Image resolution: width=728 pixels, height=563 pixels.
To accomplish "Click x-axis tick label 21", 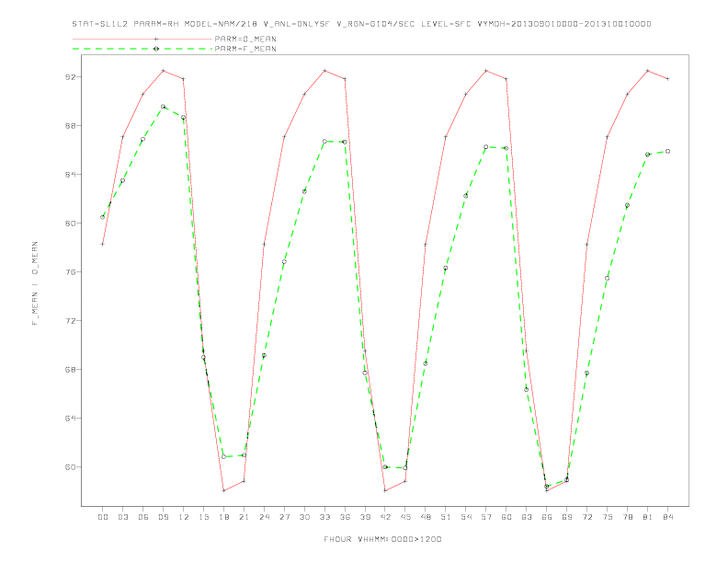I will [x=244, y=517].
